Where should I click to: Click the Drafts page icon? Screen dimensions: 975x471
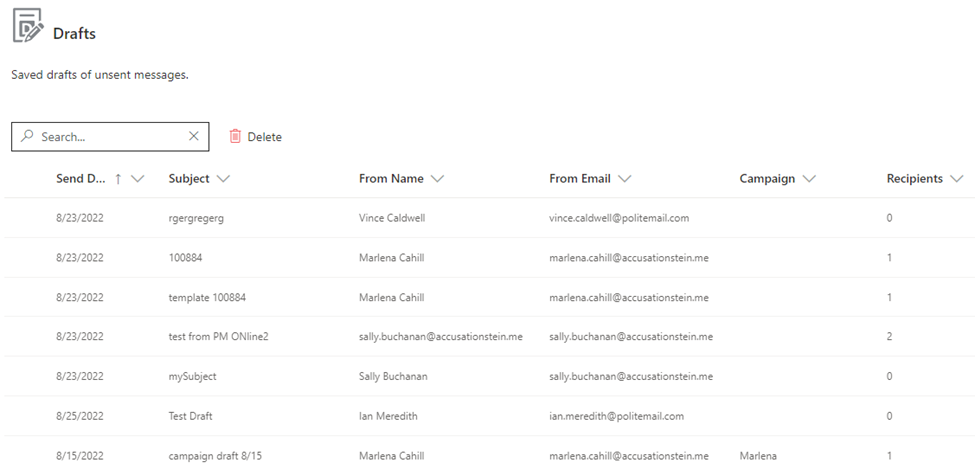(x=28, y=26)
